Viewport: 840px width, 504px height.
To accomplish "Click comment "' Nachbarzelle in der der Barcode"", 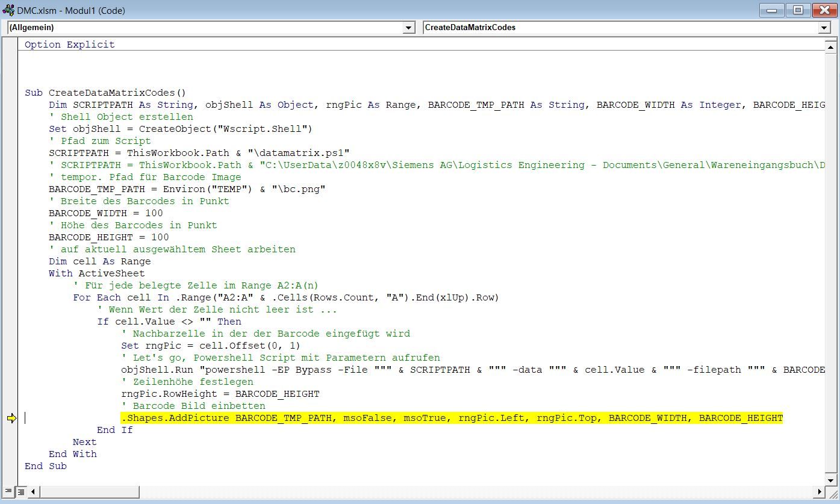I will (x=266, y=334).
